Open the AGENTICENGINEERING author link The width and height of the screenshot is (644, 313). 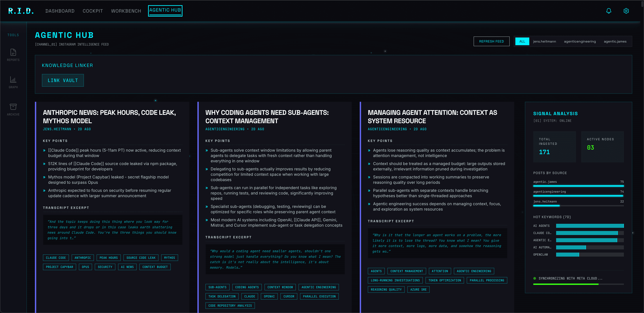coord(225,129)
